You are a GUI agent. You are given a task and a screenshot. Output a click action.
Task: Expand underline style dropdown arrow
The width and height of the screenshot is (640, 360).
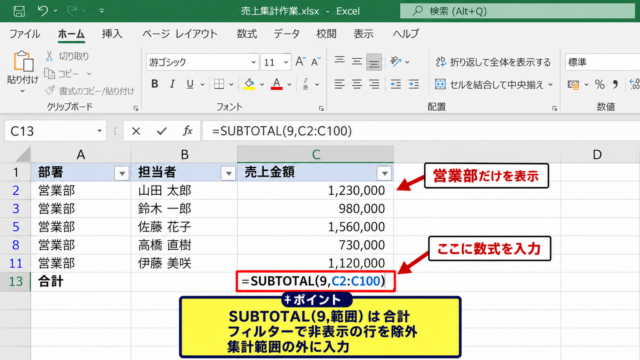point(202,84)
